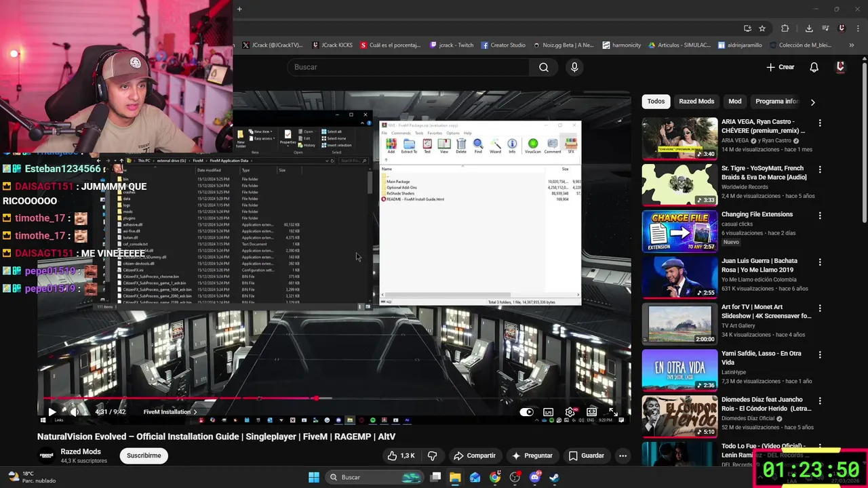Dislike the video
The width and height of the screenshot is (868, 488).
[432, 455]
